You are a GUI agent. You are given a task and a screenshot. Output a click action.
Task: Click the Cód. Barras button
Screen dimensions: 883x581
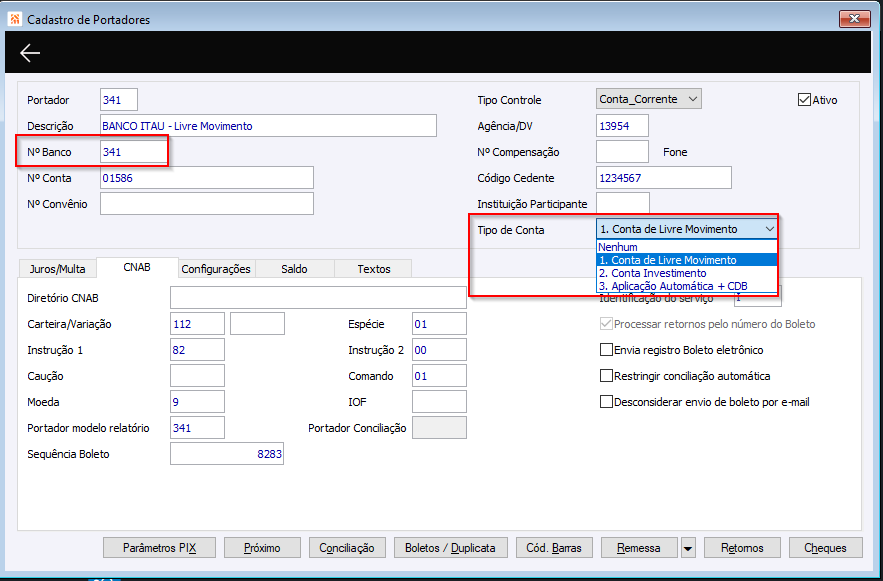point(555,548)
